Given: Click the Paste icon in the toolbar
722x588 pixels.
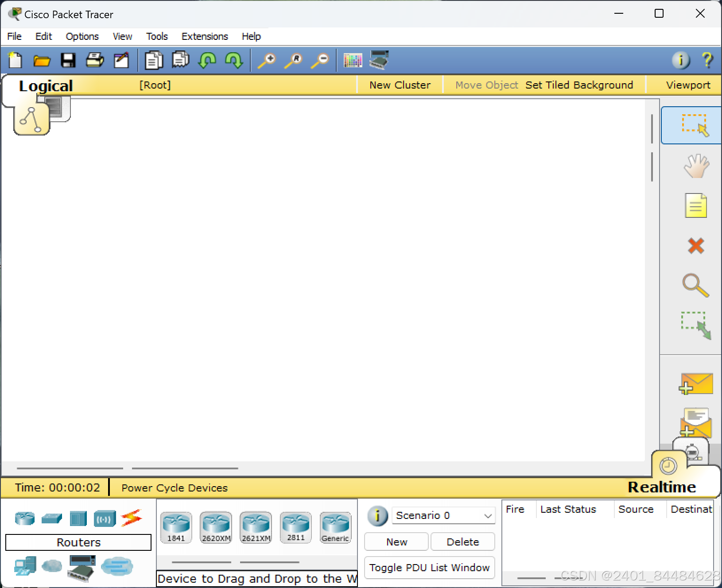Looking at the screenshot, I should (x=180, y=60).
